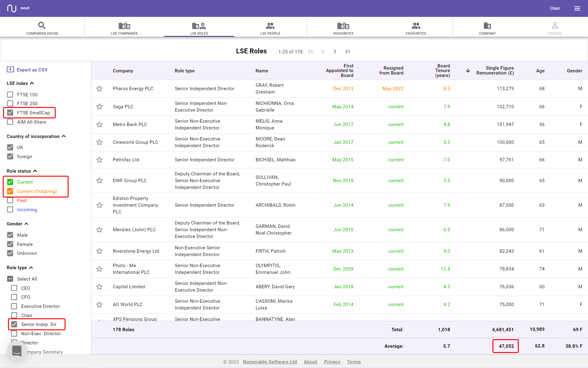Uncheck the Current role status checkbox
The image size is (588, 368).
pyautogui.click(x=10, y=182)
